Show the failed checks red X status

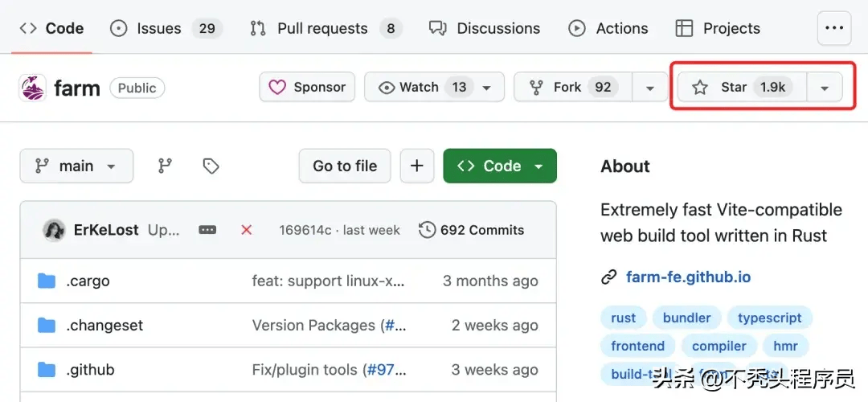pos(247,230)
